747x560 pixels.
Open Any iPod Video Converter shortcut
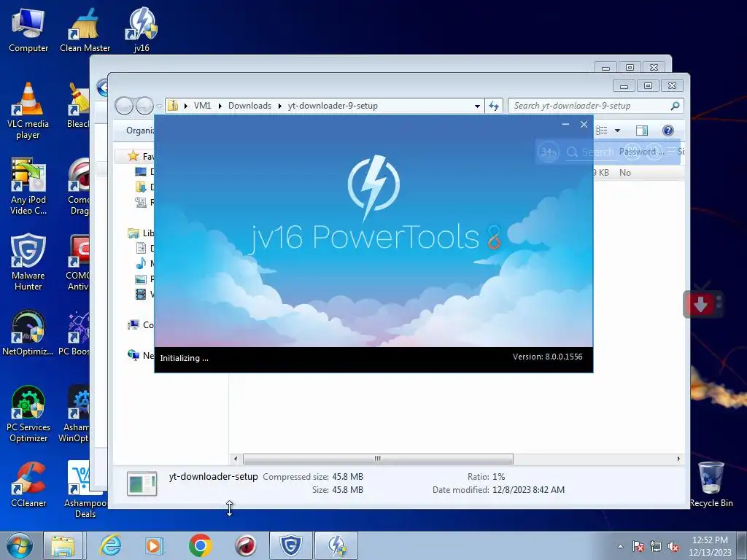(28, 187)
